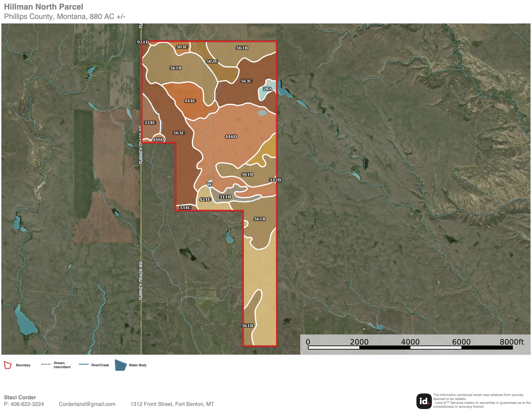The width and height of the screenshot is (532, 411).
Task: Click the 28A soil label on the map
Action: tap(267, 89)
